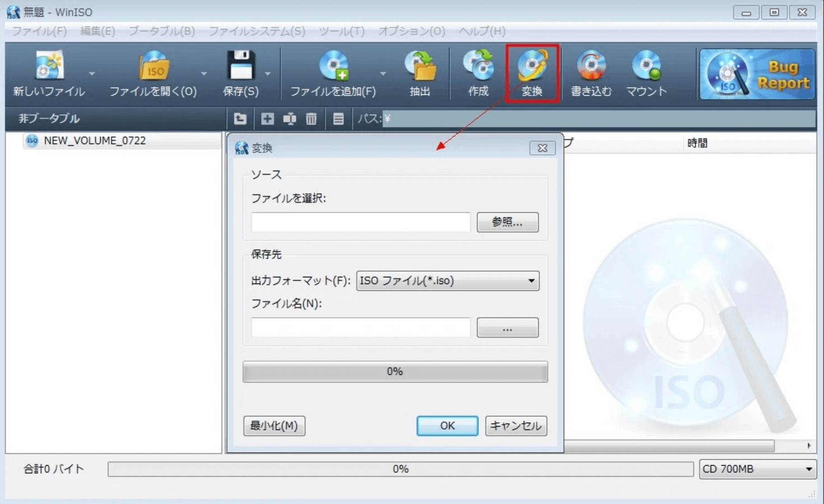
Task: Open the ツール(T) menu
Action: [342, 31]
